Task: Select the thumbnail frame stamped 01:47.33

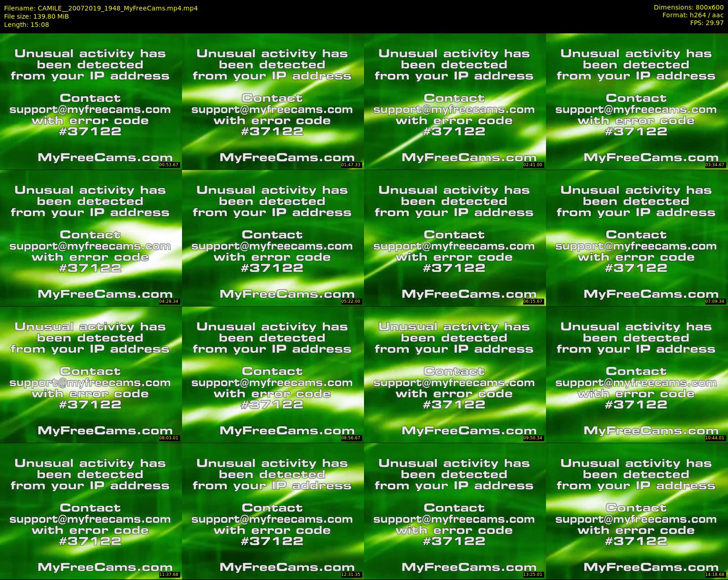Action: click(x=273, y=101)
